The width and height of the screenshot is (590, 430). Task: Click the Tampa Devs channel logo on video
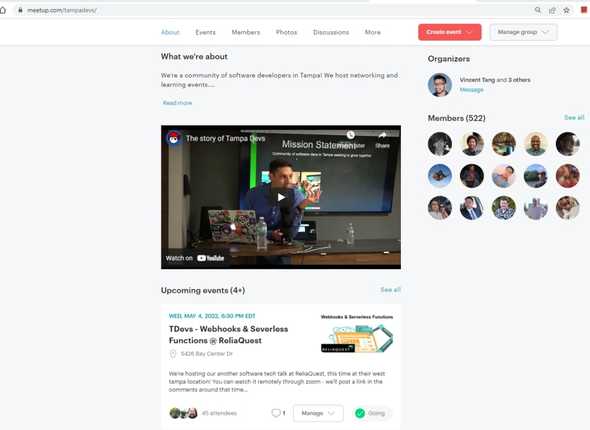(x=173, y=138)
